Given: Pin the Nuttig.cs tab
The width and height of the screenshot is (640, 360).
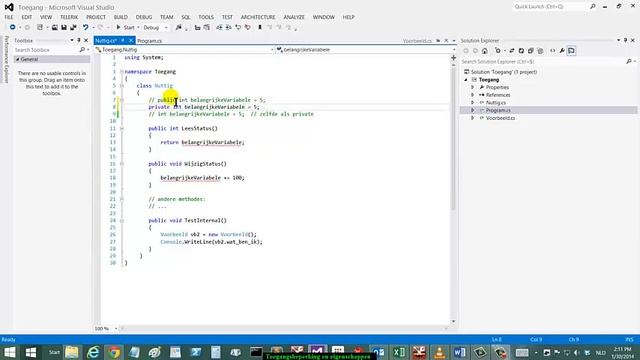Looking at the screenshot, I should click(122, 40).
